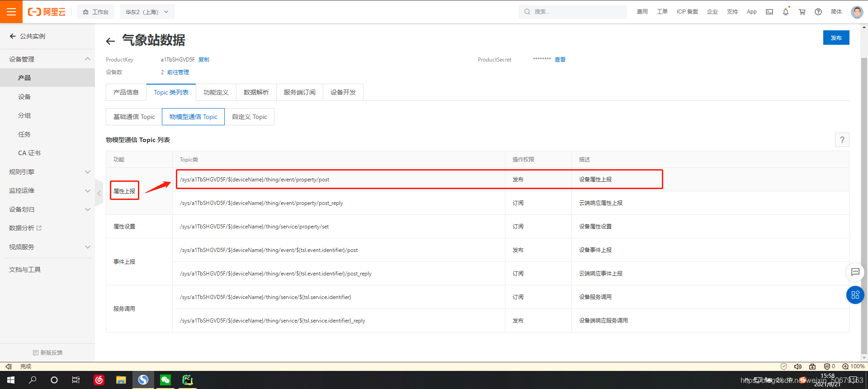Click the browser security shield status icon
The width and height of the screenshot is (868, 389).
pos(784,366)
